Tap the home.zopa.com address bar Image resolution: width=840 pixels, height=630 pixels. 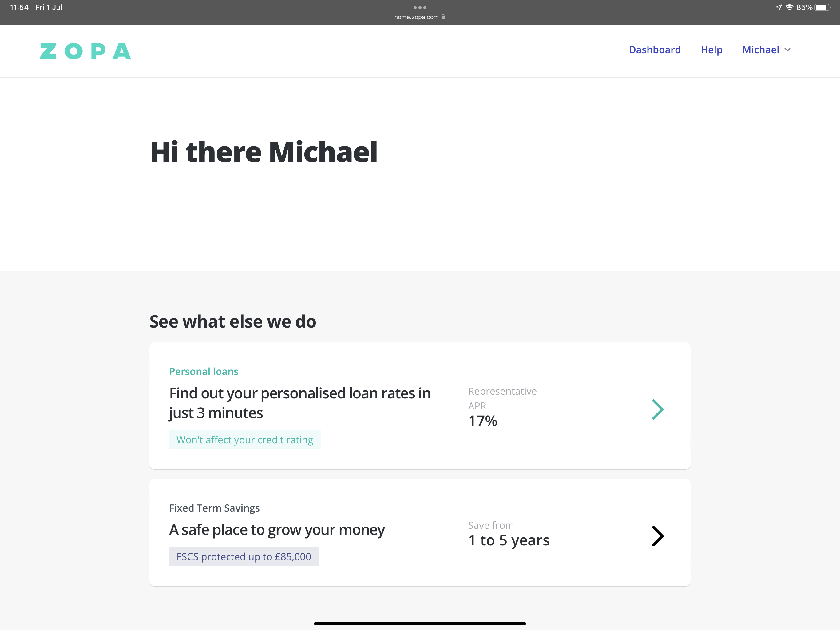[416, 17]
